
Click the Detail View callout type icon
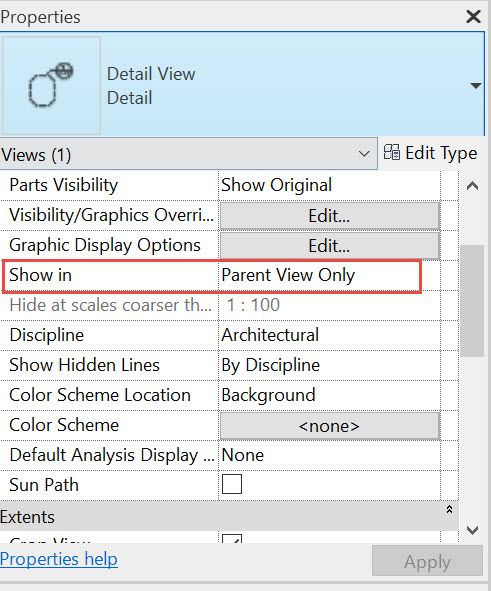point(51,85)
